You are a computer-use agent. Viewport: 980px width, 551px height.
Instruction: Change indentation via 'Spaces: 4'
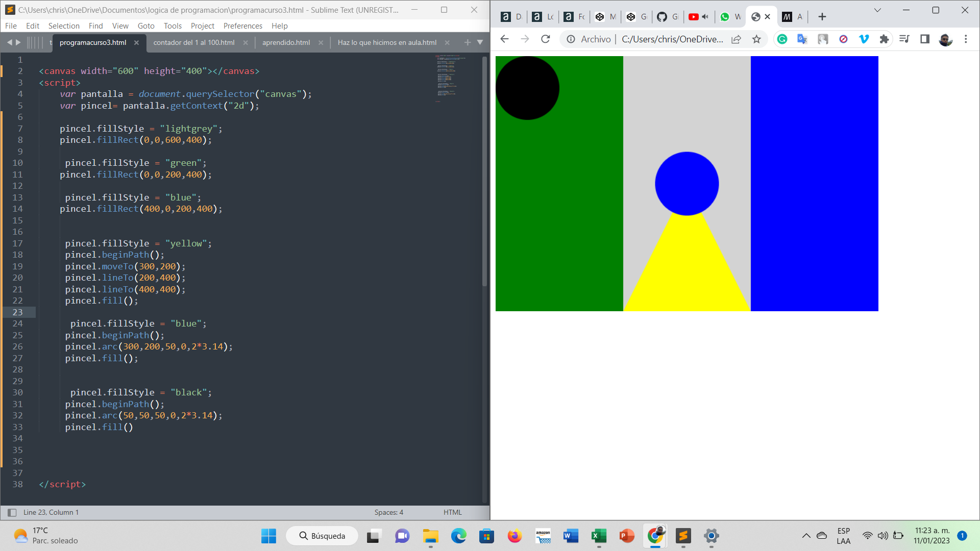389,512
